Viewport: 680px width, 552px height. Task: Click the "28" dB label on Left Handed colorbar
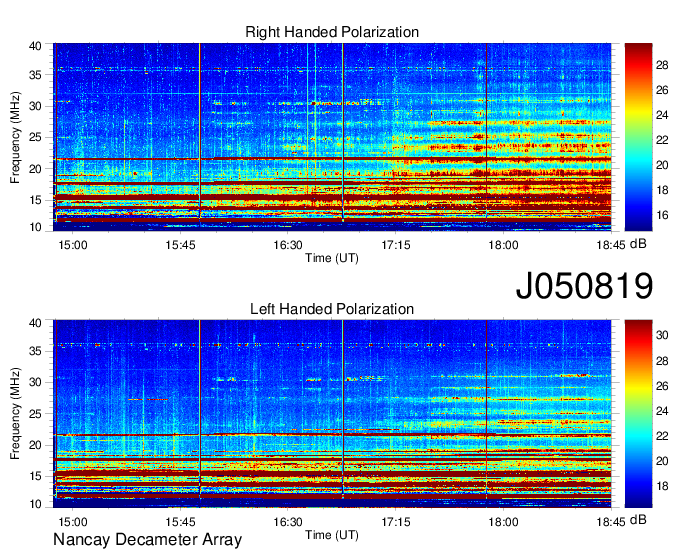pos(662,361)
